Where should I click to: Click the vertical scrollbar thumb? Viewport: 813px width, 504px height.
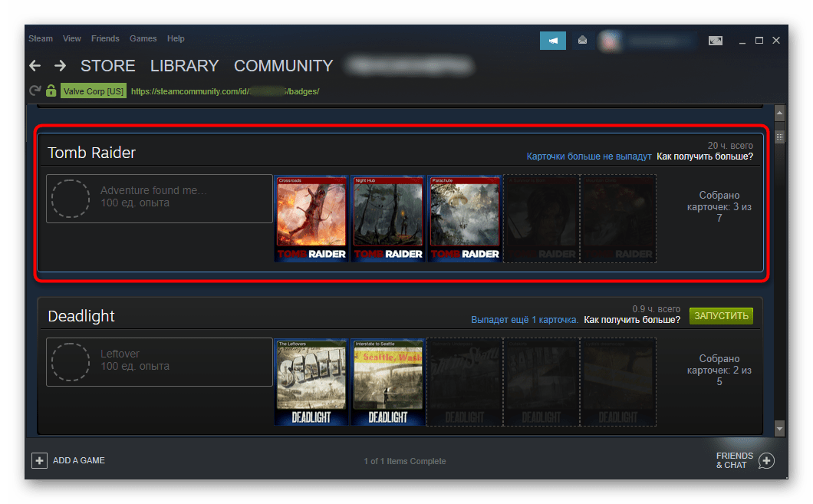point(779,137)
